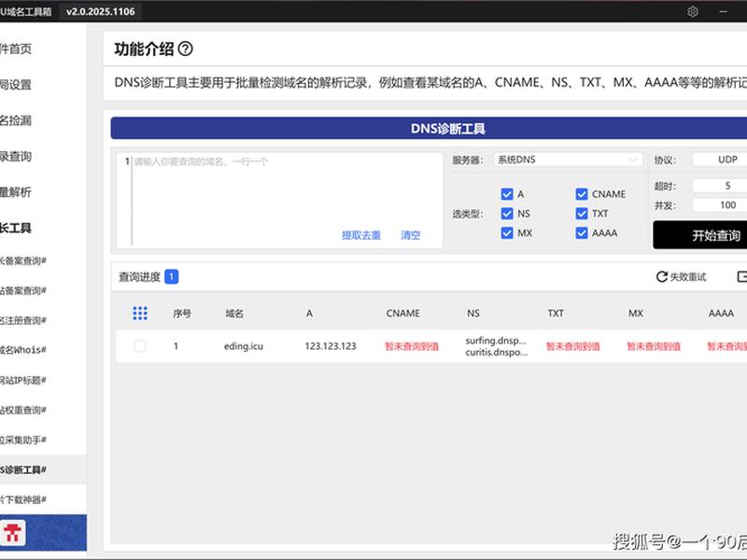Click the A column header
Image resolution: width=747 pixels, height=560 pixels.
309,314
